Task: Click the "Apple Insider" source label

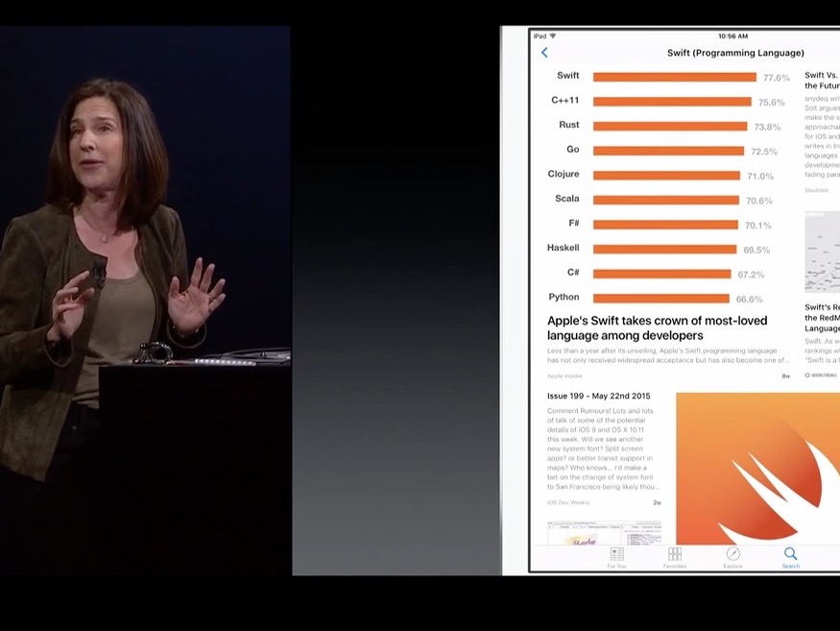Action: (564, 376)
